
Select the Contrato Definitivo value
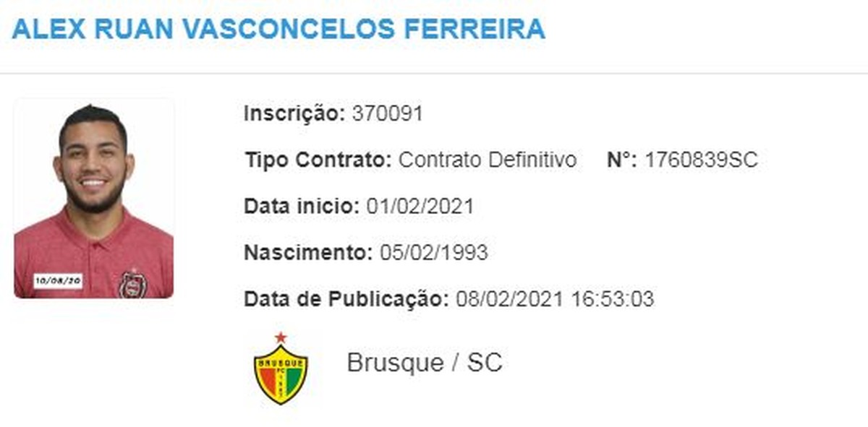488,160
